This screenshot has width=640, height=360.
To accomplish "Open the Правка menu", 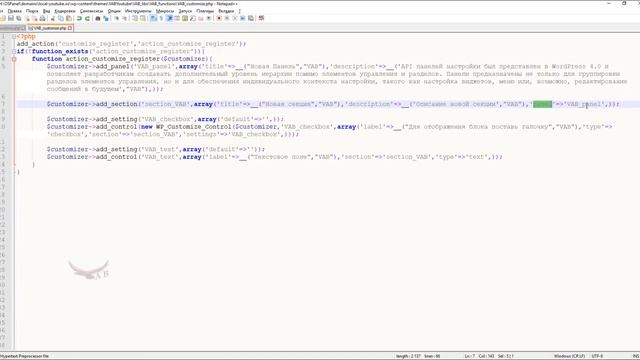I will [x=15, y=11].
